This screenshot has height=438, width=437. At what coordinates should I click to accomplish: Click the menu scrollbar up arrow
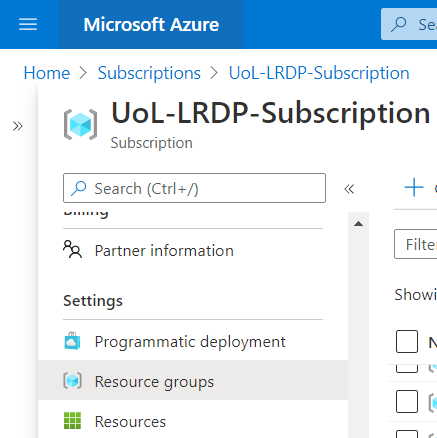pos(358,224)
